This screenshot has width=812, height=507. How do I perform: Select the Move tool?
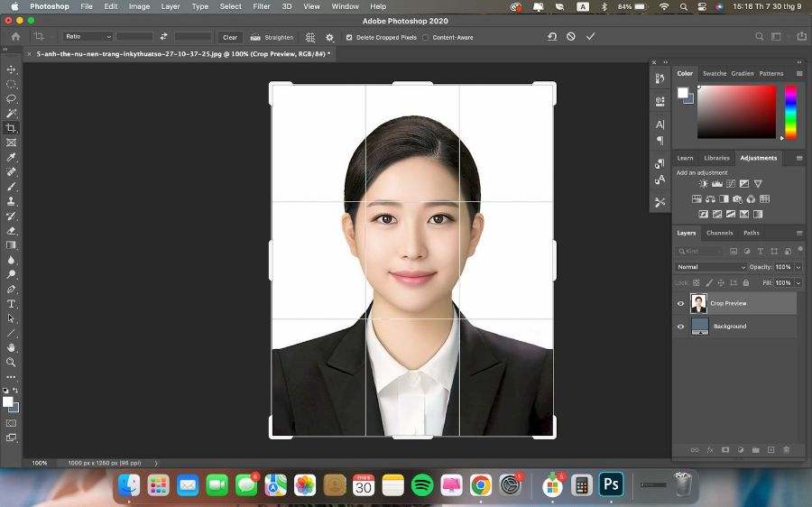point(11,69)
